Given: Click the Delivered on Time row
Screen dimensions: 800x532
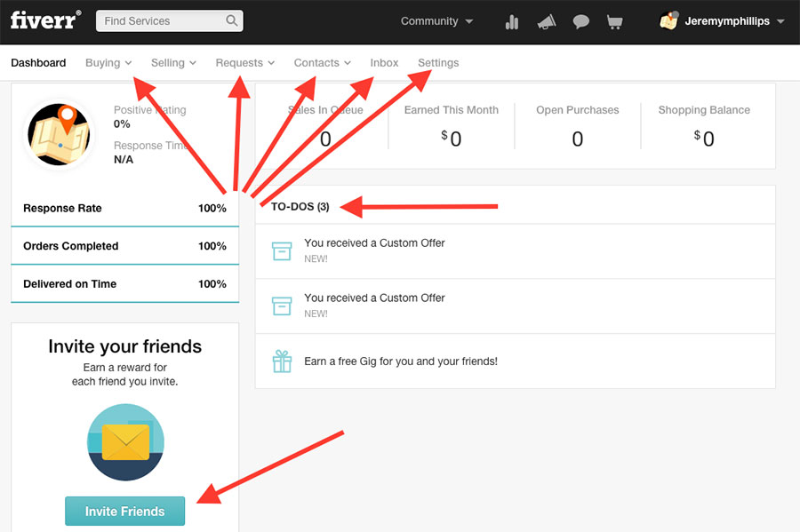Looking at the screenshot, I should pyautogui.click(x=125, y=284).
